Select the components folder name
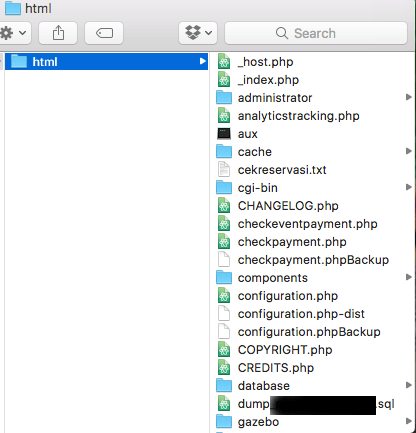 click(x=273, y=278)
